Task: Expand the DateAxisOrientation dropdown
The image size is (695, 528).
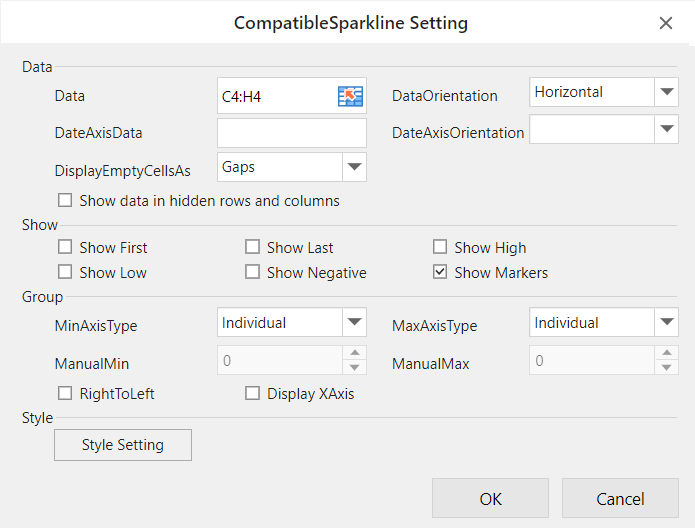Action: (x=667, y=129)
